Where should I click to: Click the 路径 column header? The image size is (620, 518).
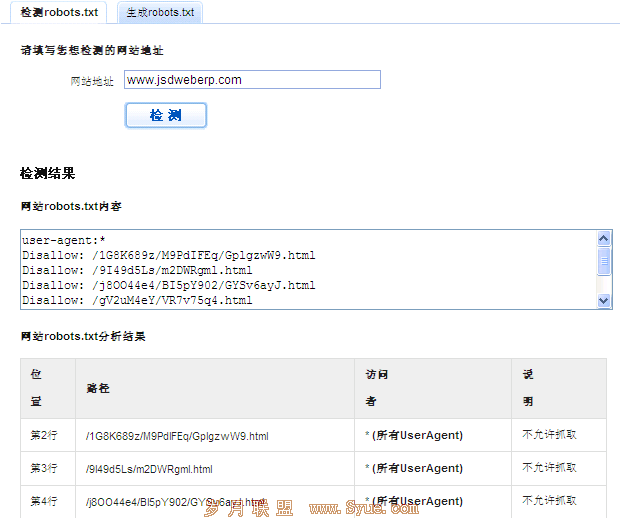215,388
